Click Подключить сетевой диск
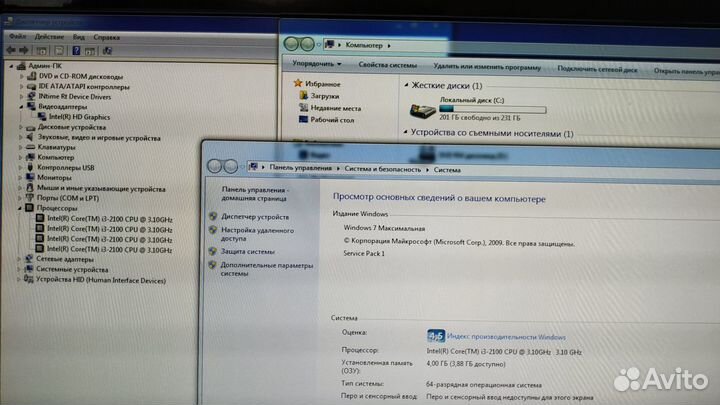 point(597,69)
